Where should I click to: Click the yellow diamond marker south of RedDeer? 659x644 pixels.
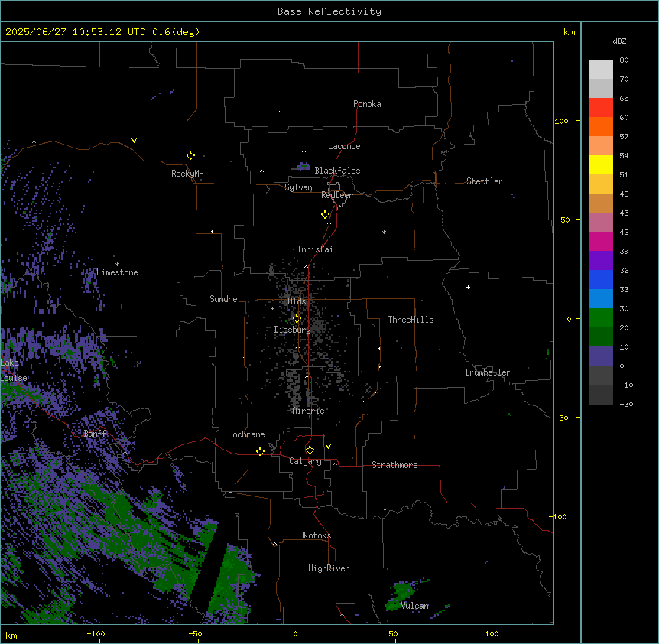326,215
